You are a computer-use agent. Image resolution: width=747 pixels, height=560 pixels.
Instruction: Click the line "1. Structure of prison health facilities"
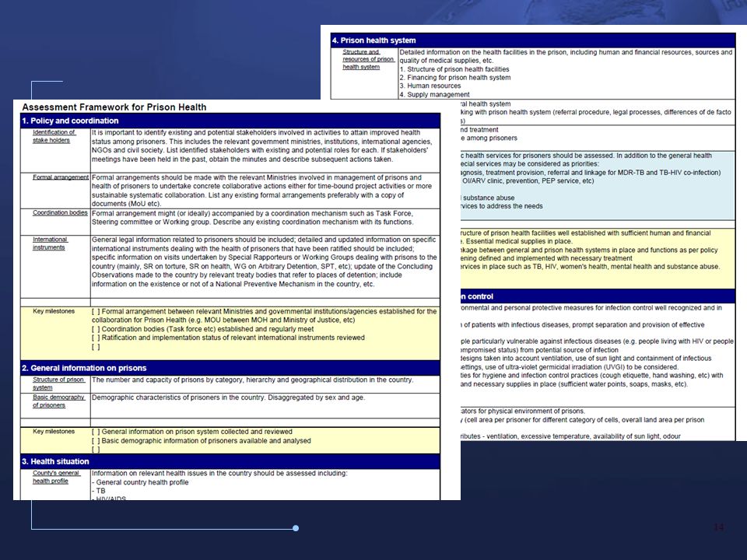(454, 69)
